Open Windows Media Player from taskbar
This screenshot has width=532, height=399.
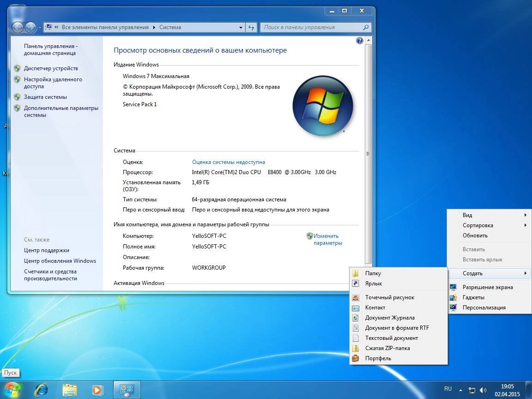(x=97, y=390)
